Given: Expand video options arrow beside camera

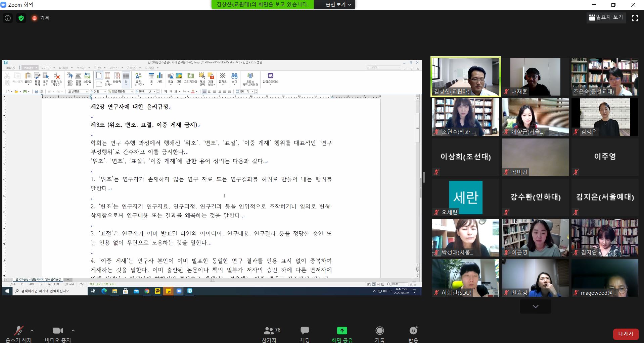Looking at the screenshot, I should (73, 331).
